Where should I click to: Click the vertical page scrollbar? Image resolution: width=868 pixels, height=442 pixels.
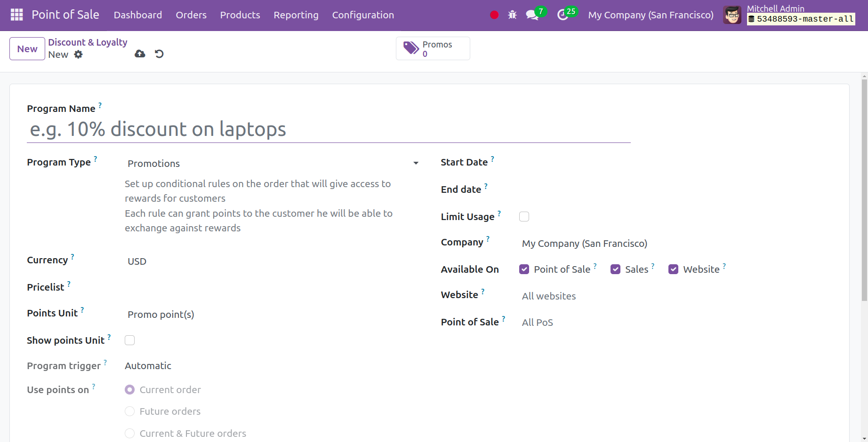(864, 188)
